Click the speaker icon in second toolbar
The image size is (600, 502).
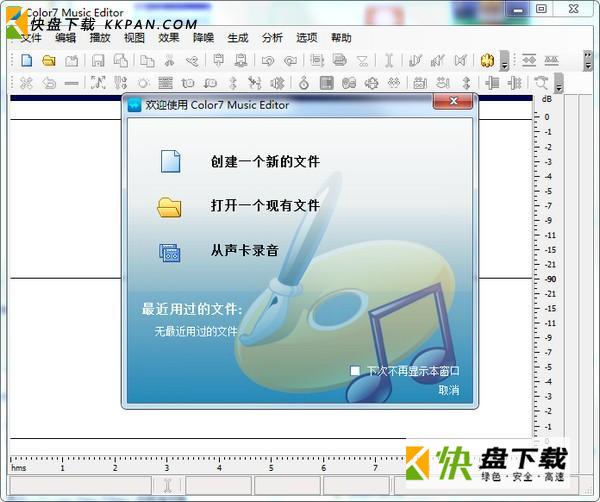pos(278,83)
